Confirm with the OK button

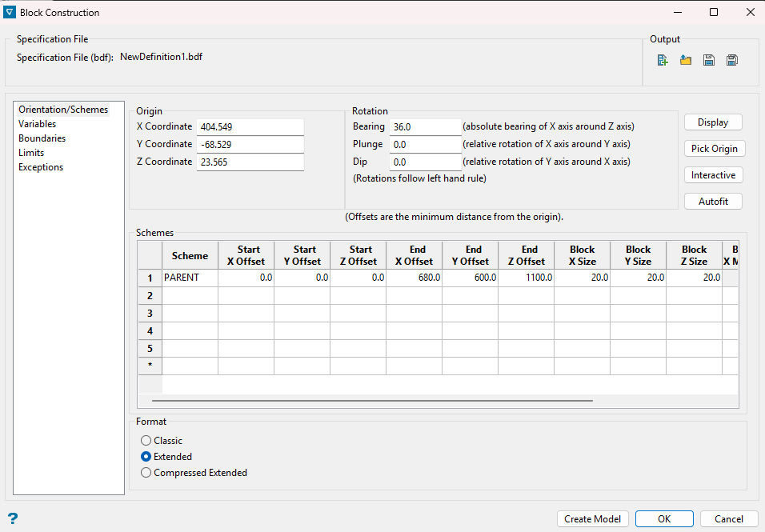point(664,519)
